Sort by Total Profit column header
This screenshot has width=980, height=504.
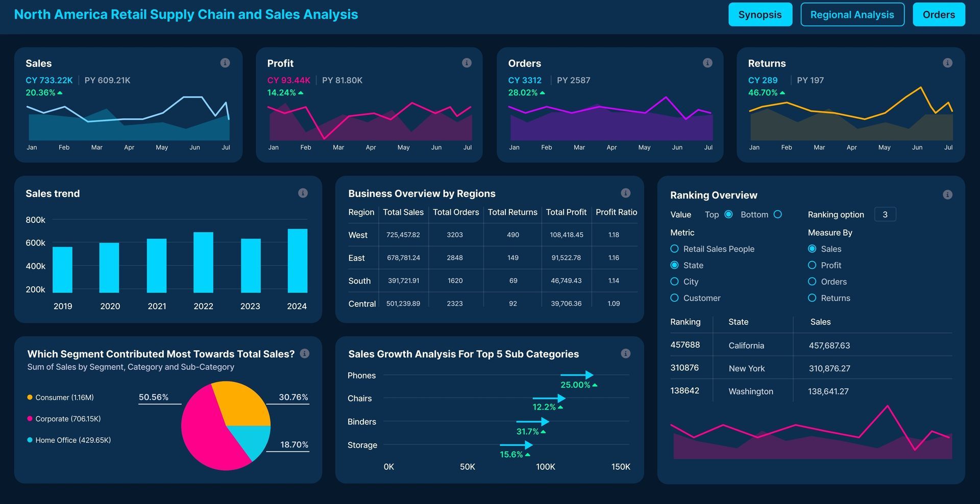coord(566,212)
